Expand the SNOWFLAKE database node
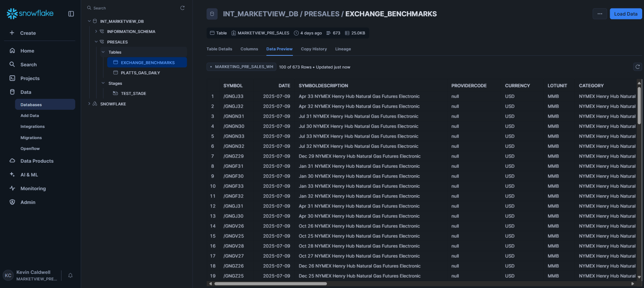This screenshot has height=288, width=644. 89,104
